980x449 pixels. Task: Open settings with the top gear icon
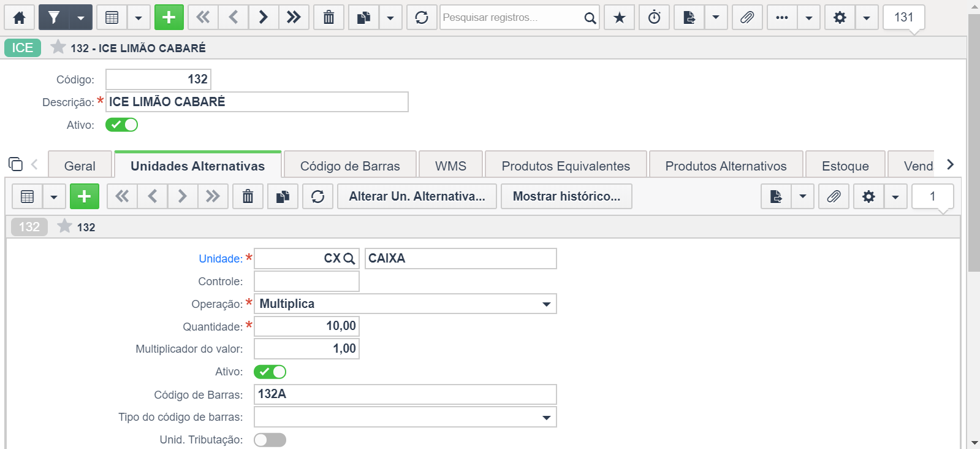pyautogui.click(x=840, y=17)
